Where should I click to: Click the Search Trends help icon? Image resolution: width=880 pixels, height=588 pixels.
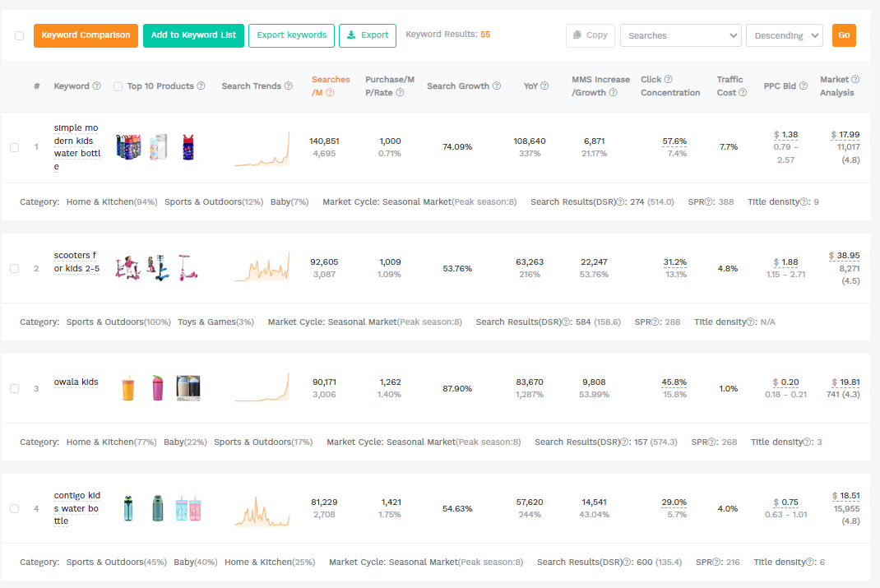pyautogui.click(x=289, y=86)
